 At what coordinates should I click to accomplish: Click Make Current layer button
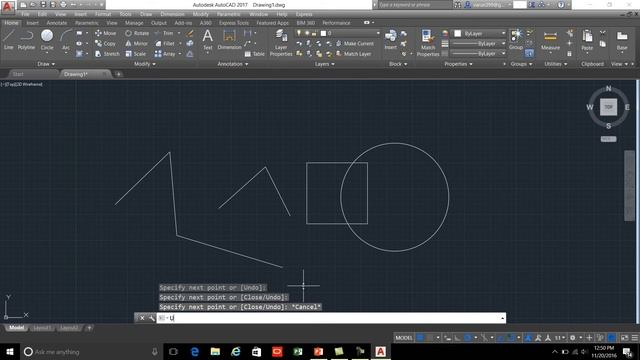(355, 43)
